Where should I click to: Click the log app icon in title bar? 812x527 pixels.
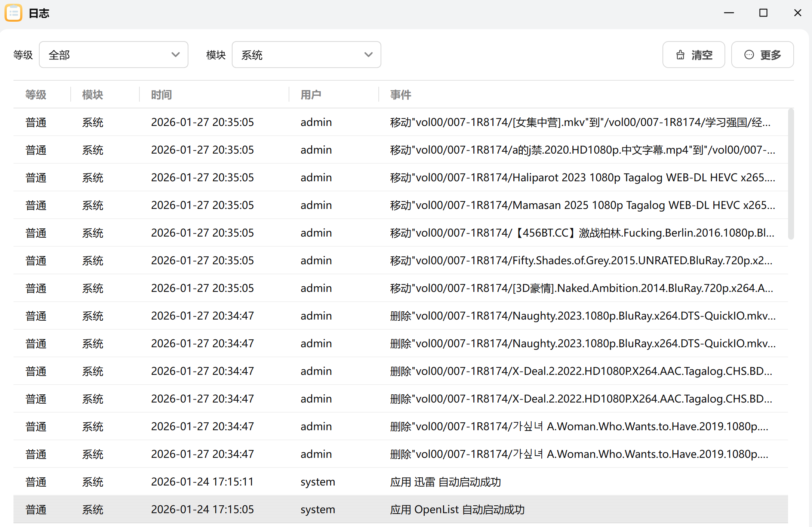13,13
